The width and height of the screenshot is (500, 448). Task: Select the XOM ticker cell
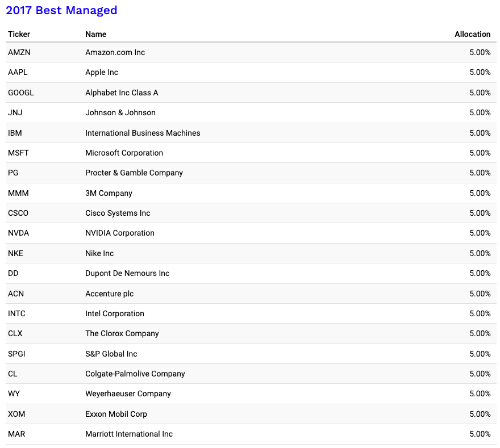point(16,414)
